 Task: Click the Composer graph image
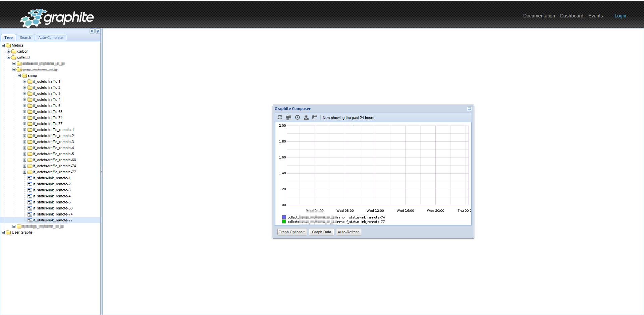tap(373, 174)
